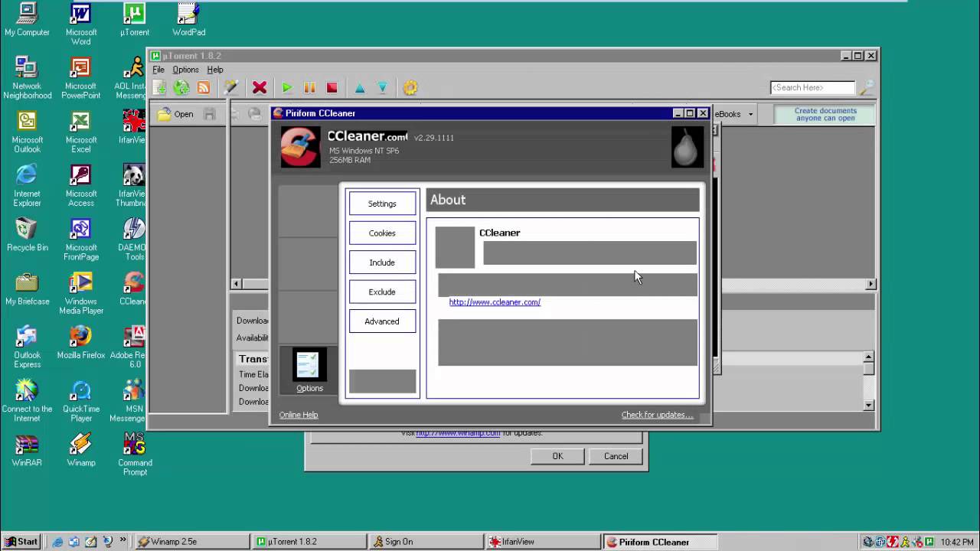Click the horizontal scrollbar right arrow

coord(871,284)
